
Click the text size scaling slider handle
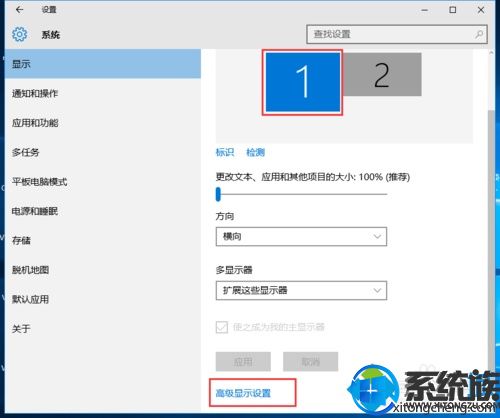pos(218,194)
